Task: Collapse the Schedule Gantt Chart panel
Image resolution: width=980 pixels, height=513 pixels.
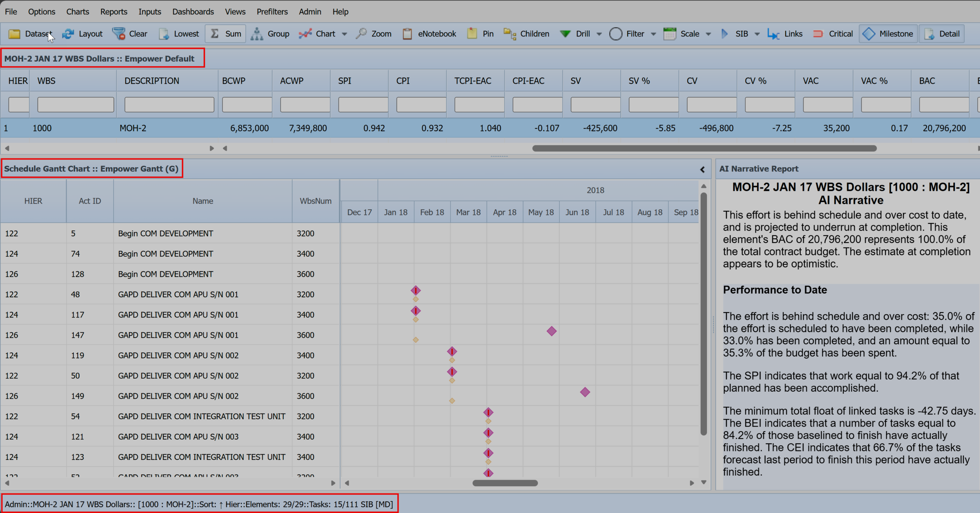Action: (x=702, y=169)
